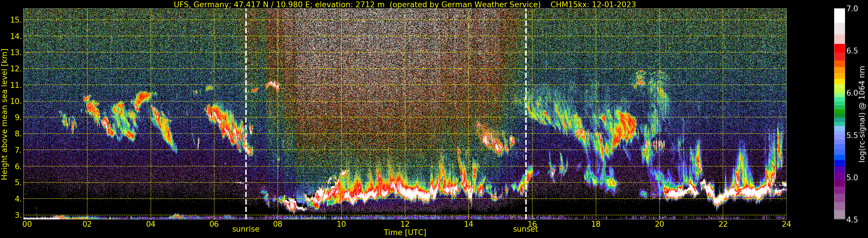Screen dimensions: 868x238
Task: Click the height tick label '5.'
Action: click(18, 183)
